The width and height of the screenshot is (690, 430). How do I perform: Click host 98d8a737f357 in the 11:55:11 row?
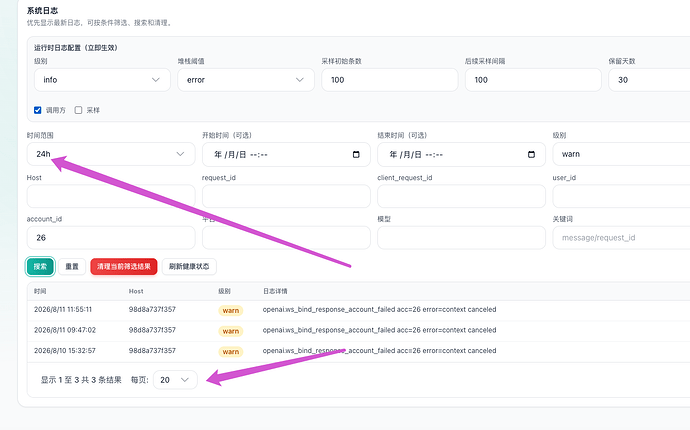tap(152, 309)
